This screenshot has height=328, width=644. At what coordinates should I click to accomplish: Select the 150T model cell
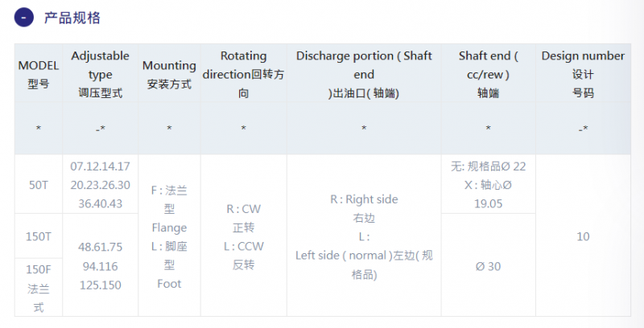click(39, 236)
